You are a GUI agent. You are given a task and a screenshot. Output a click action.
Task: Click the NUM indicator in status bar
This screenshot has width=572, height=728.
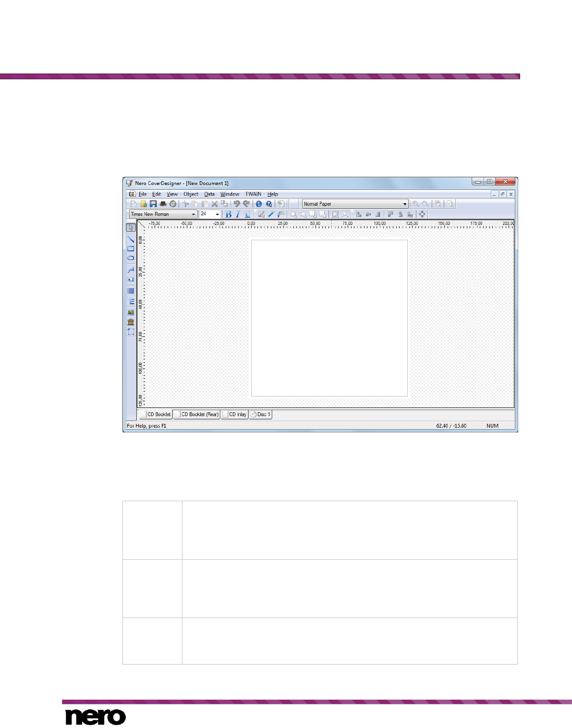pyautogui.click(x=492, y=426)
